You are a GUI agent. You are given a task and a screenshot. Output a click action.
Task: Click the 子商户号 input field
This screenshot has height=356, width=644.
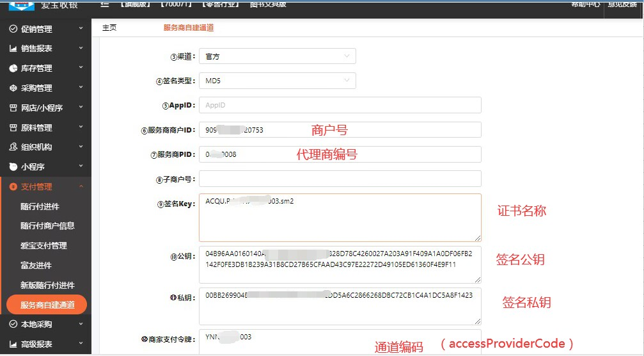pos(340,179)
